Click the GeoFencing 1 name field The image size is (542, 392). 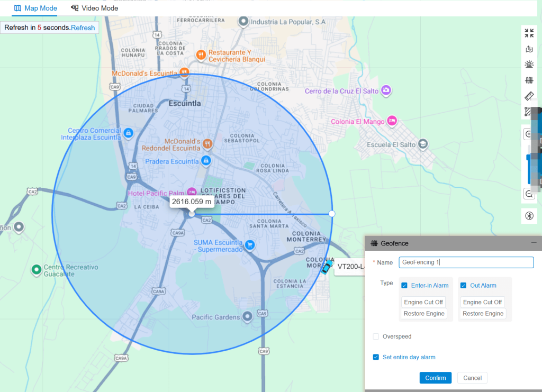point(466,262)
